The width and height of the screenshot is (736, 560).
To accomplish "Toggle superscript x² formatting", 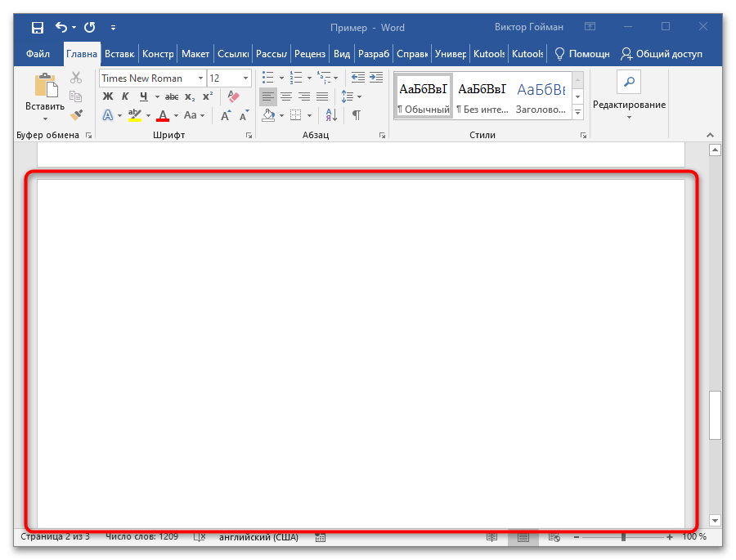I will point(208,96).
